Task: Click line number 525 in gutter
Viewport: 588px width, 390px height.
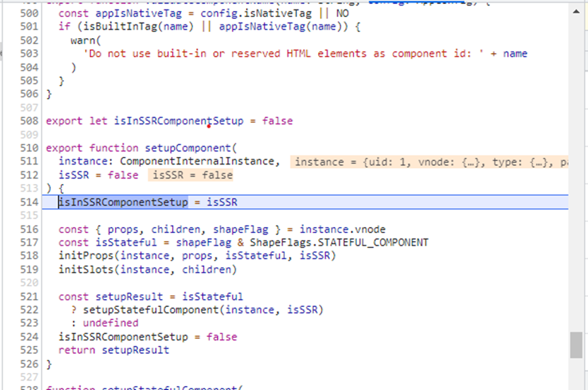Action: coord(29,350)
